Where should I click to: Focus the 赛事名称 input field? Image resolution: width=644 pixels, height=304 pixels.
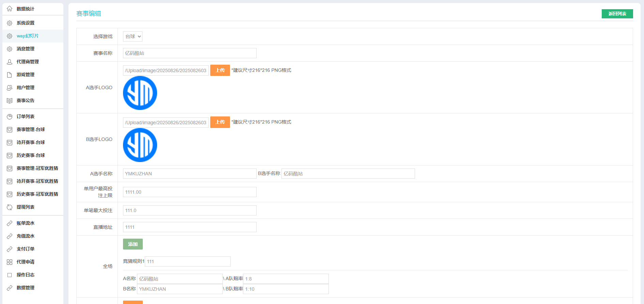189,53
